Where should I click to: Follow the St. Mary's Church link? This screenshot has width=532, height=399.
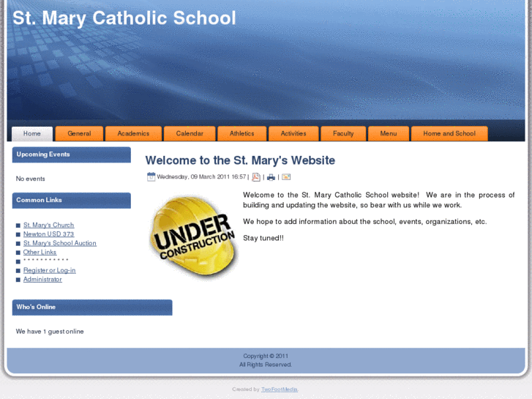point(48,225)
